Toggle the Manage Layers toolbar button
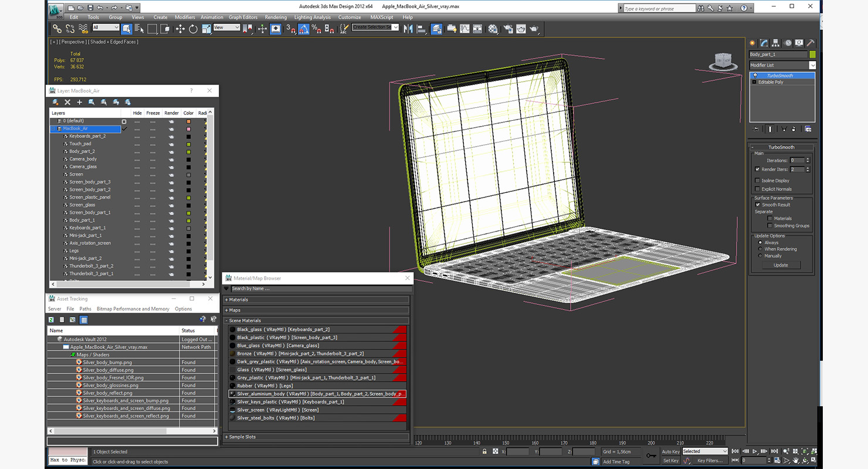 [x=437, y=28]
